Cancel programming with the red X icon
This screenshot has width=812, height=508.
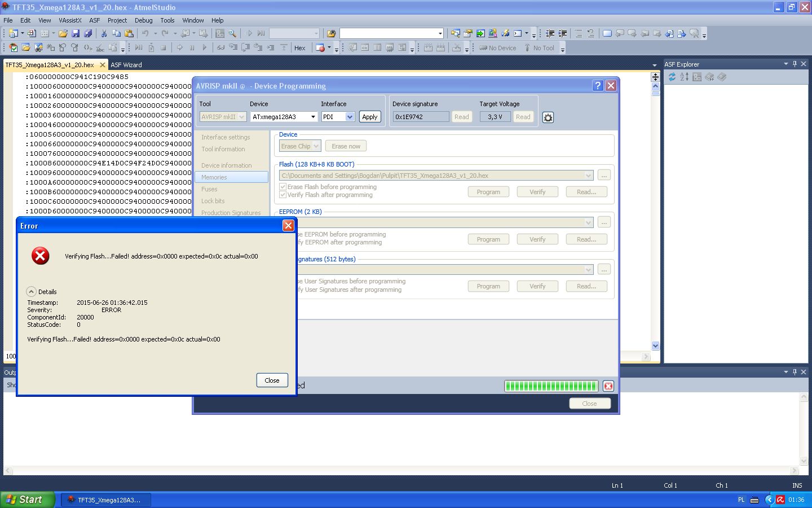tap(608, 386)
